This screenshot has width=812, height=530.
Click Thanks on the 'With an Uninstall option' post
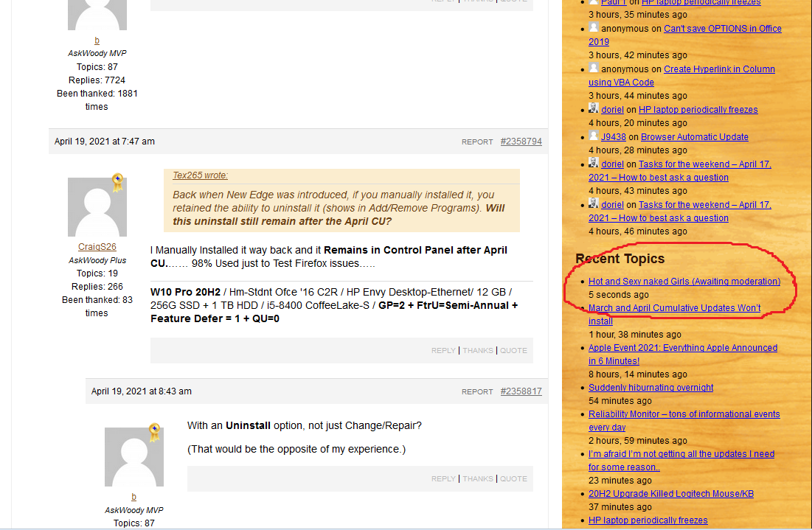[x=477, y=478]
